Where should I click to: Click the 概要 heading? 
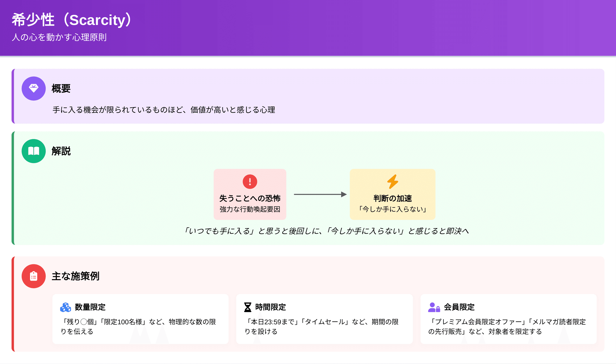point(61,88)
